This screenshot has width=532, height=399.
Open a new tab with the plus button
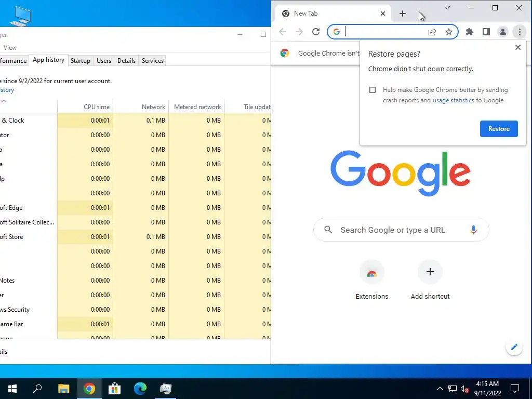(403, 14)
